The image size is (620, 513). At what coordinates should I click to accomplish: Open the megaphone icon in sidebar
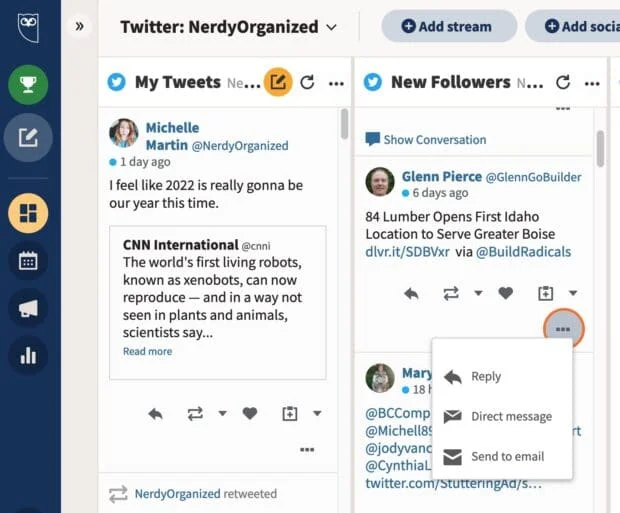point(28,308)
